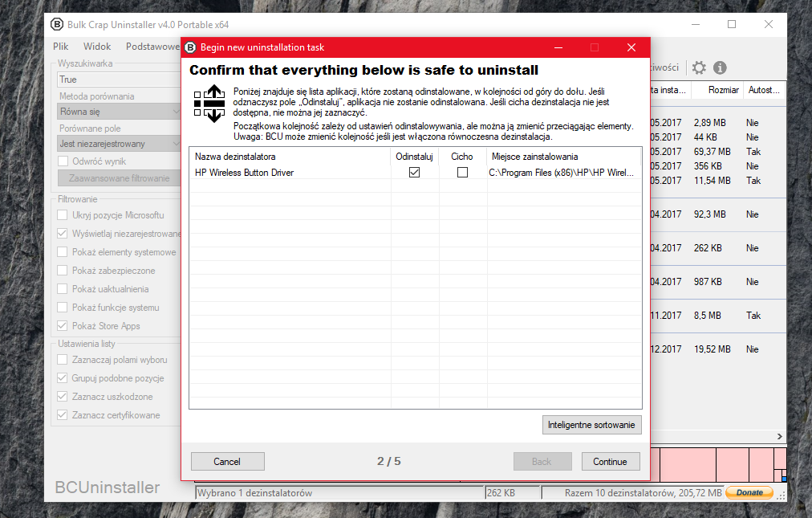Select the 92,3 MB row in main list
Image resolution: width=812 pixels, height=518 pixels.
(x=718, y=214)
